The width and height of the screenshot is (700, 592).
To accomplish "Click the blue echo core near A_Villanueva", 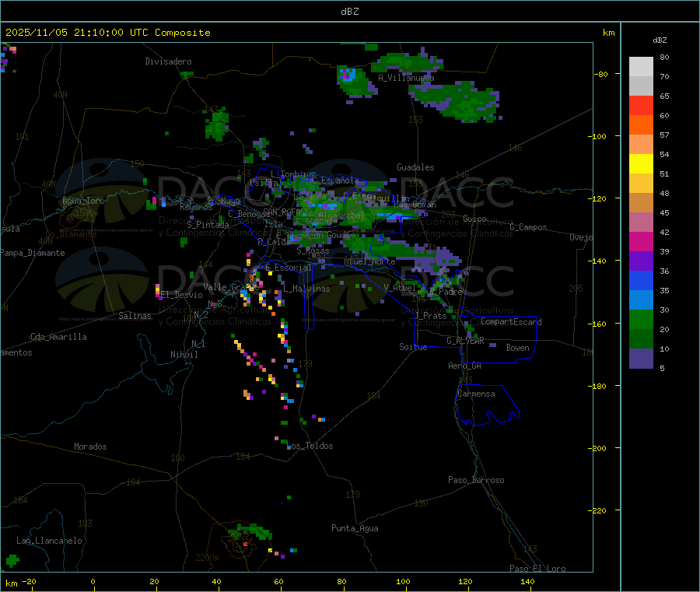I will pos(348,74).
